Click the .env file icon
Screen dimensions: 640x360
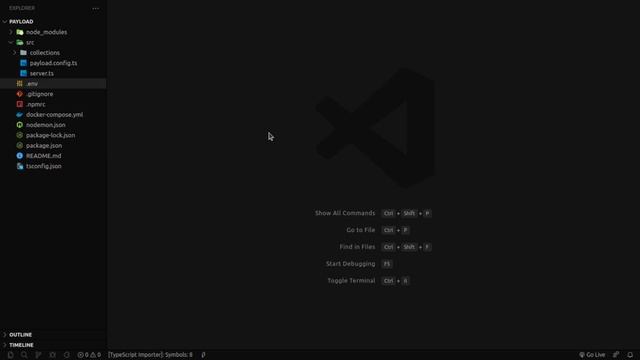tap(20, 84)
